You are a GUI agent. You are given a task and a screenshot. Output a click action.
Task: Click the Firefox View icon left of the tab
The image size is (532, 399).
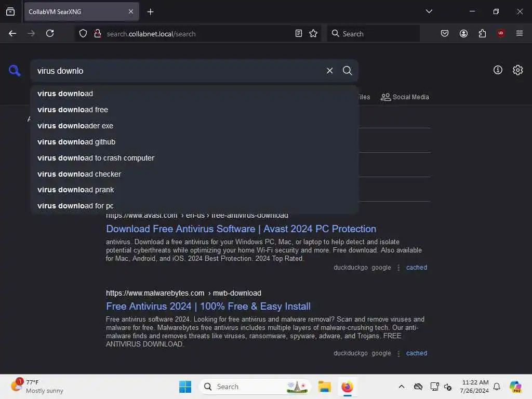10,11
